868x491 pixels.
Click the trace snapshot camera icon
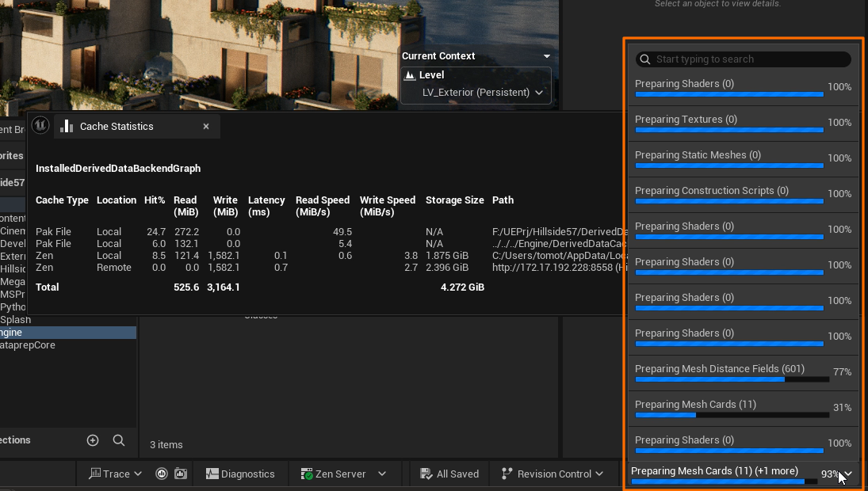click(x=180, y=474)
